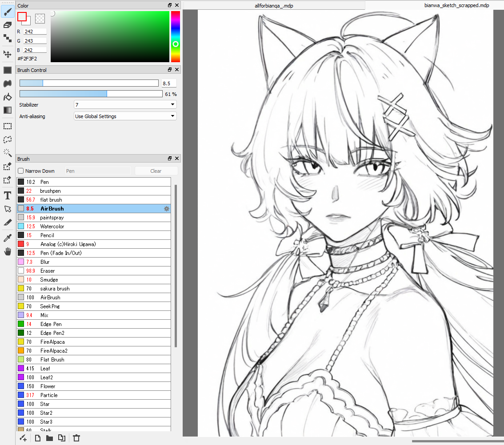This screenshot has width=504, height=445.
Task: Open the Stabilizer dropdown
Action: 125,105
